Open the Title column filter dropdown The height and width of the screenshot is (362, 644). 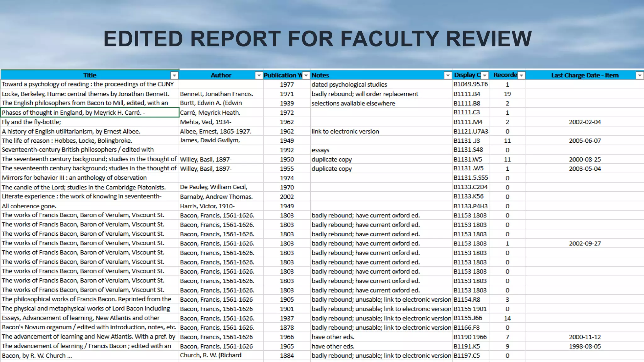click(x=174, y=75)
